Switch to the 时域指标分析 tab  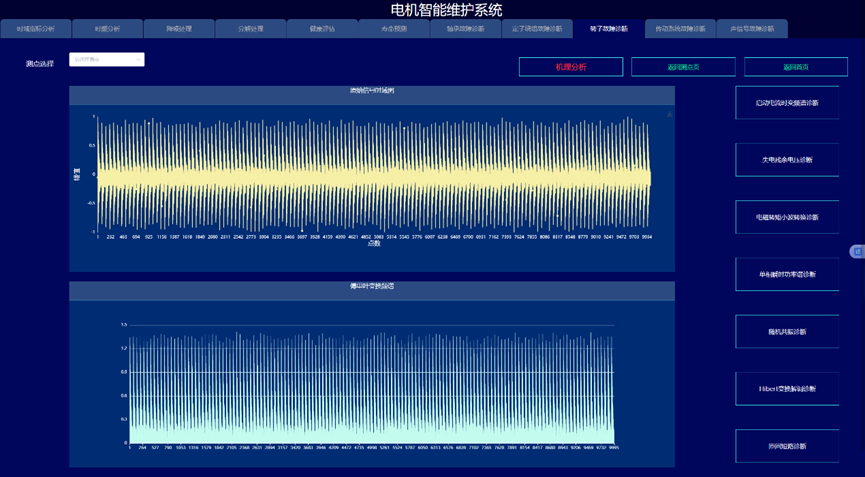(x=36, y=29)
